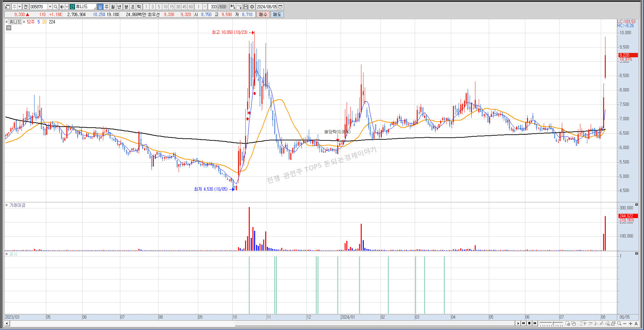Select the 15 interval button
Screen dimensions: 644x330
point(172,7)
